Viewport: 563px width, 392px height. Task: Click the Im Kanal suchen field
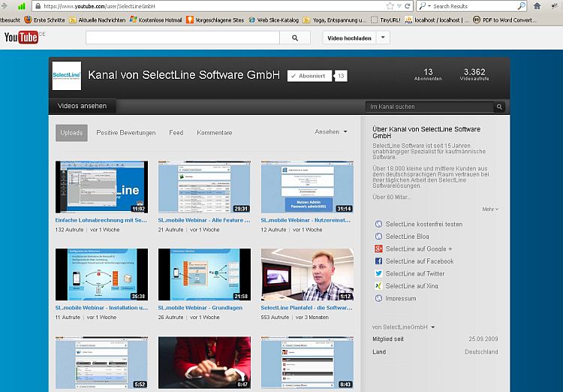(430, 107)
